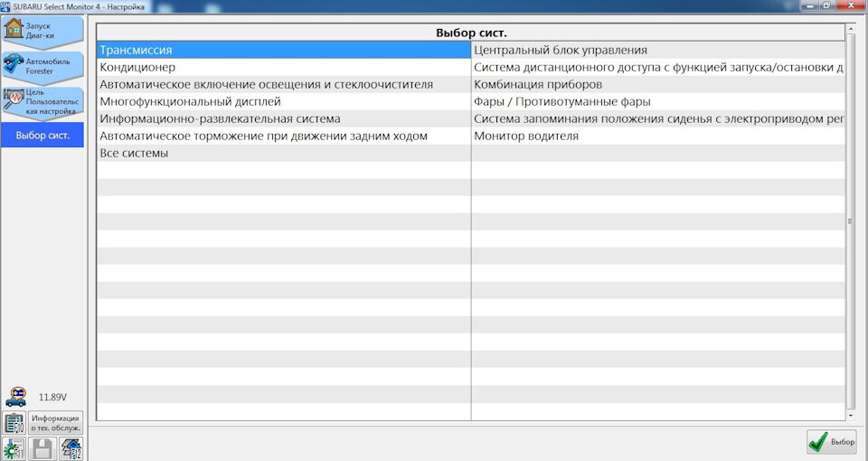868x461 pixels.
Task: Select Монитор водителя row
Action: coord(658,136)
